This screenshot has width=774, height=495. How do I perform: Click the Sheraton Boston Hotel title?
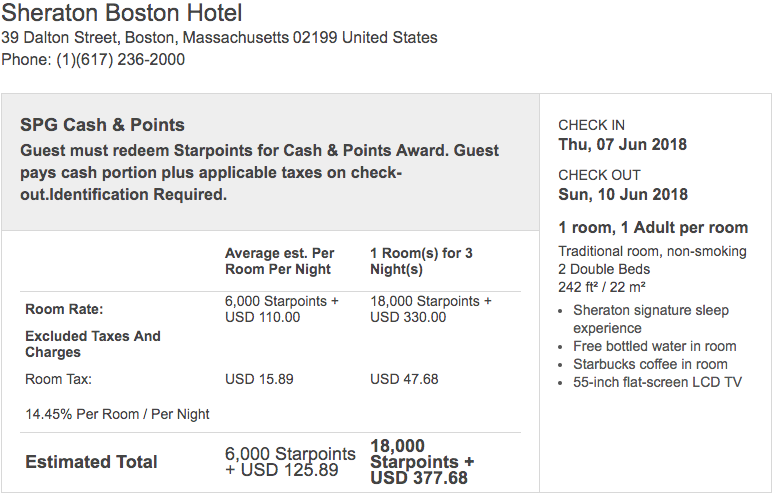(121, 13)
